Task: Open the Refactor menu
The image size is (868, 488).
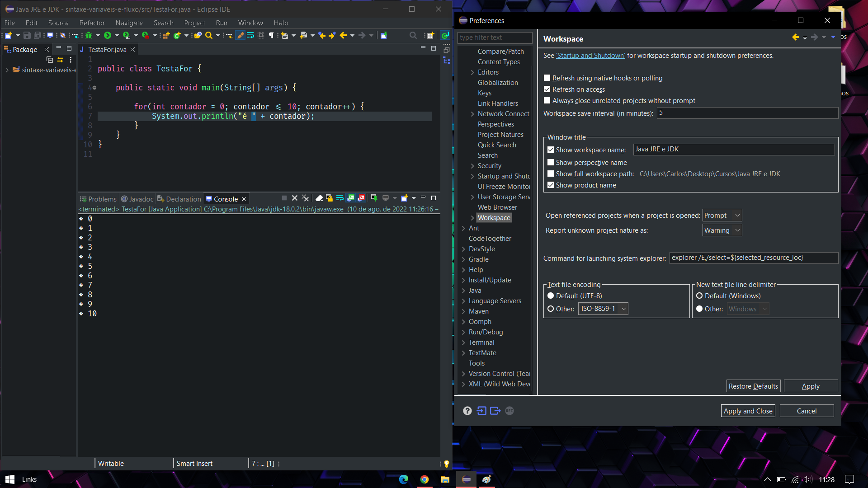Action: [x=92, y=23]
